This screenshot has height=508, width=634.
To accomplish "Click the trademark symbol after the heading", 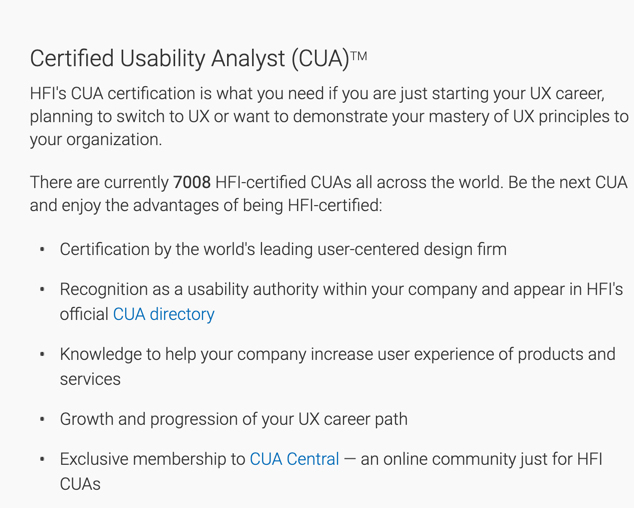I will (359, 56).
